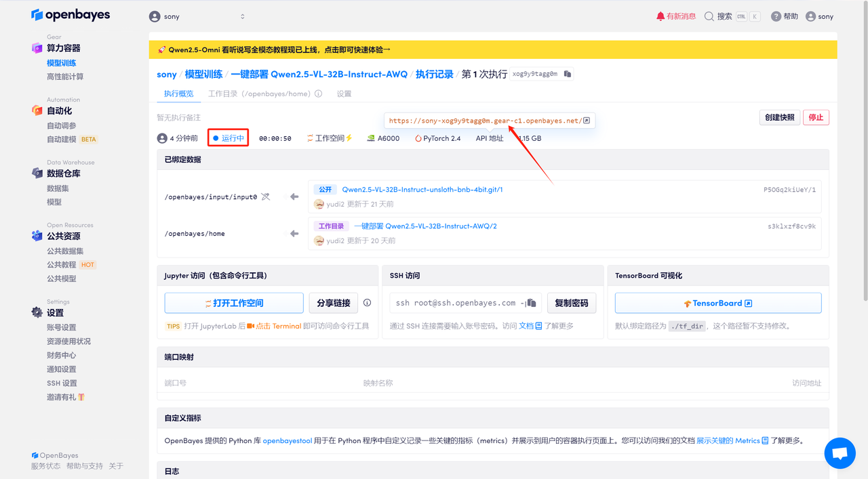The image size is (868, 479).
Task: Click 暂无执行备注 note text
Action: (179, 118)
